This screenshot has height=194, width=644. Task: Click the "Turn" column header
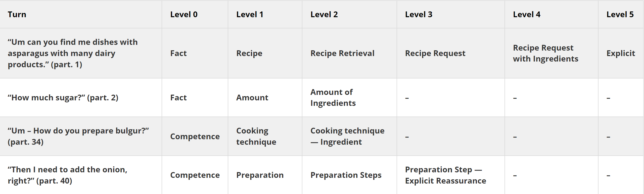[x=17, y=14]
